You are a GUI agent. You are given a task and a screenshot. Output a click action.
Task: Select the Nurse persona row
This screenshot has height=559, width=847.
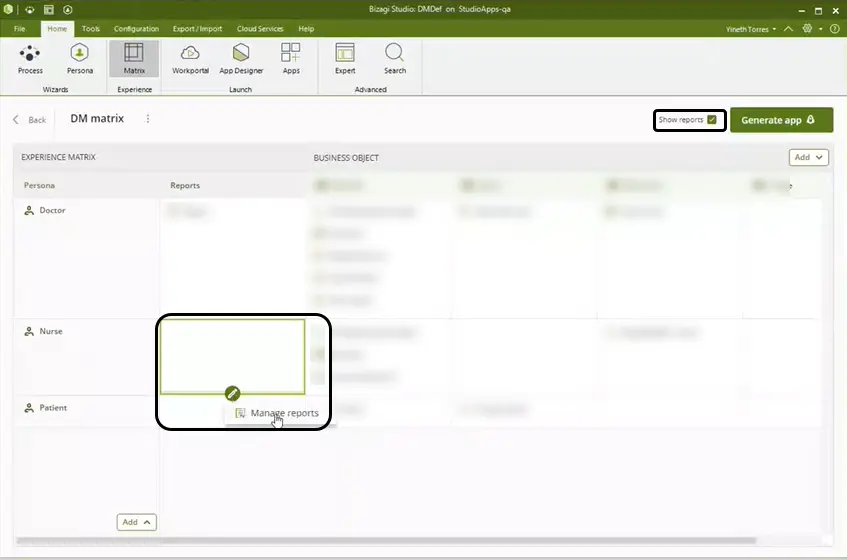[86, 357]
